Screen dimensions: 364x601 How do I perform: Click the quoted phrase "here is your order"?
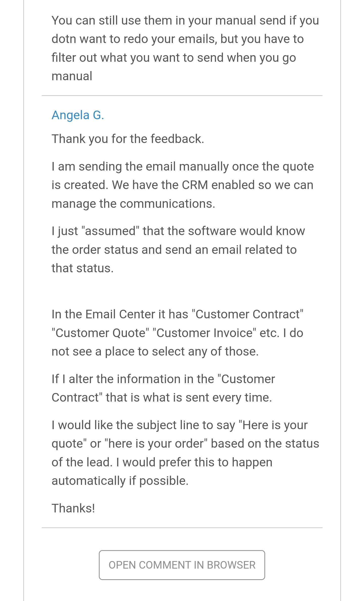pos(156,444)
